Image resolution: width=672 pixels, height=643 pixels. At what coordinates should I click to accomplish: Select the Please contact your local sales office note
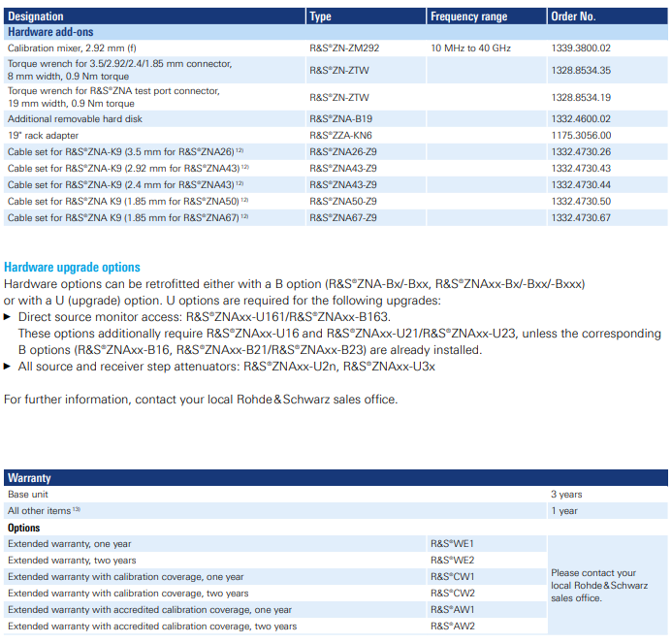click(599, 586)
